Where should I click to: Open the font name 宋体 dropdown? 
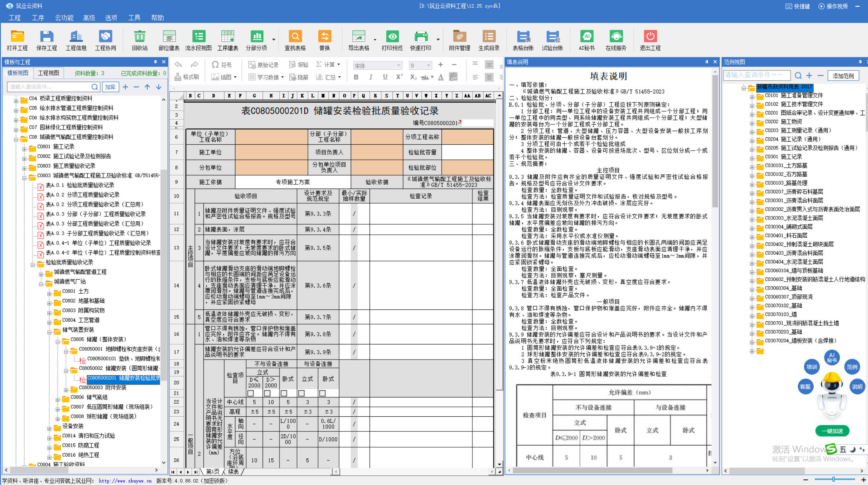pos(399,66)
